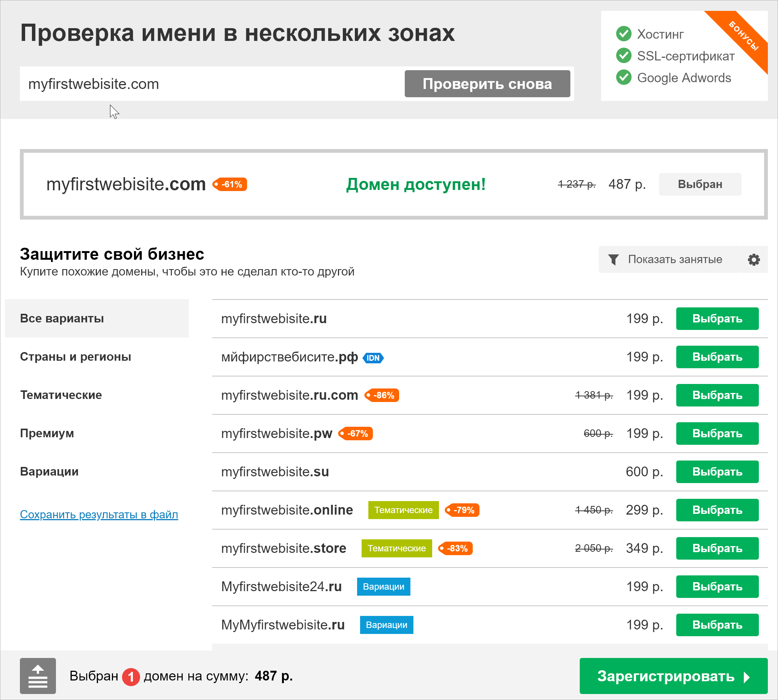Click the Вариации tag on Myfirstwebisite24.ru
This screenshot has width=778, height=700.
(x=383, y=587)
